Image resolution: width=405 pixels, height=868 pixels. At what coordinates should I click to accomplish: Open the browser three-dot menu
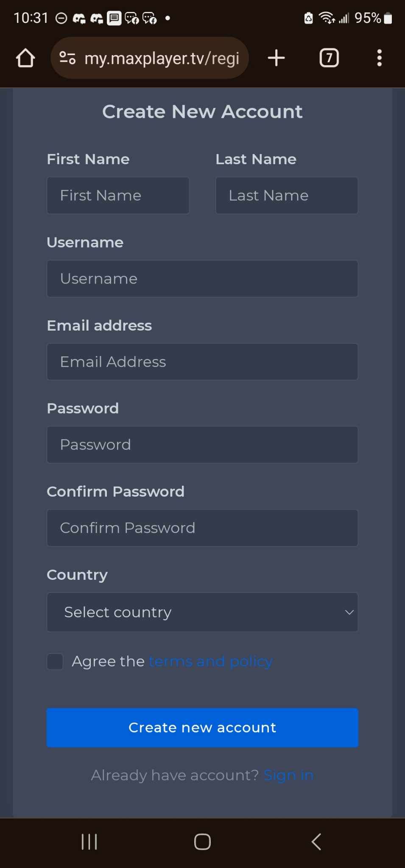click(380, 58)
